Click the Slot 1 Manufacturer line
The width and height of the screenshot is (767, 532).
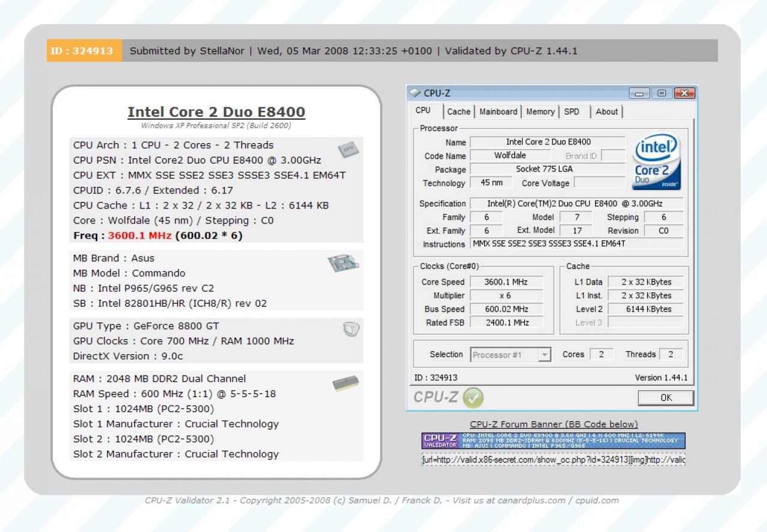coord(176,424)
